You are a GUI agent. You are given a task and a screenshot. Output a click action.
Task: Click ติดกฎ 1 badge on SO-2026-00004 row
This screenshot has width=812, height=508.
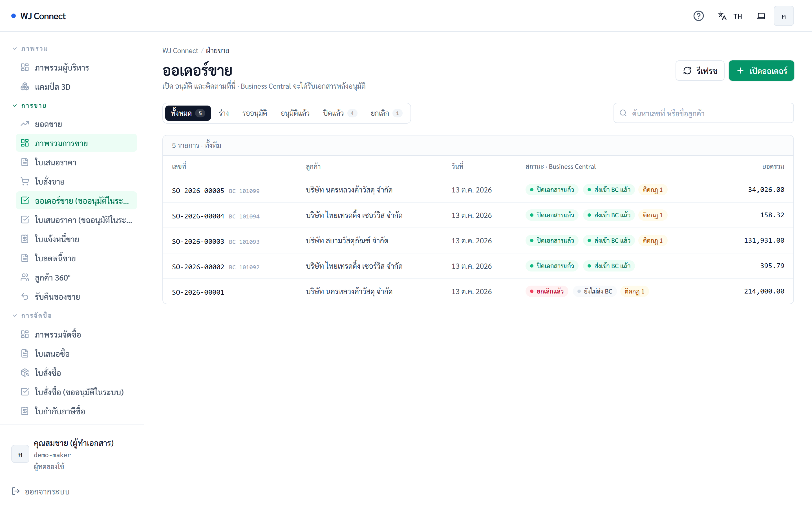tap(652, 215)
